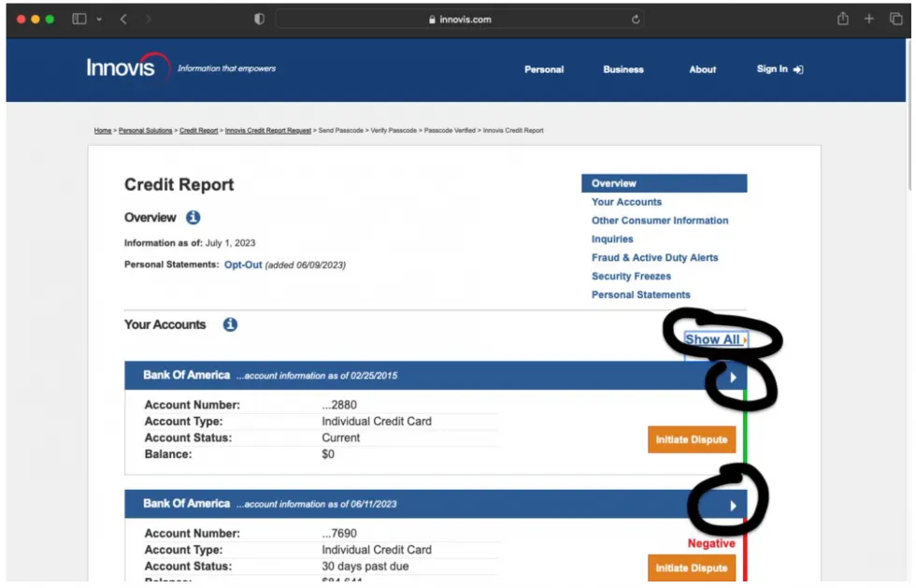Click the Overview info icon

tap(193, 218)
